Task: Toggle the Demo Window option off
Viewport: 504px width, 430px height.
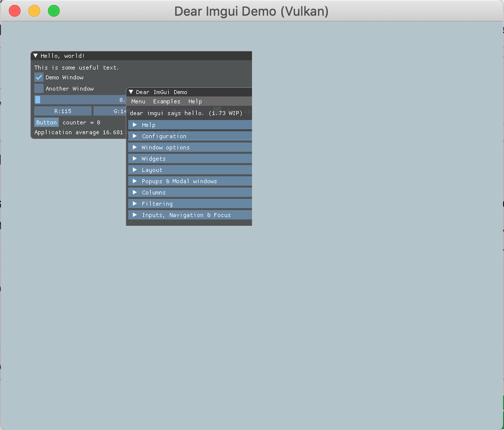Action: point(39,77)
